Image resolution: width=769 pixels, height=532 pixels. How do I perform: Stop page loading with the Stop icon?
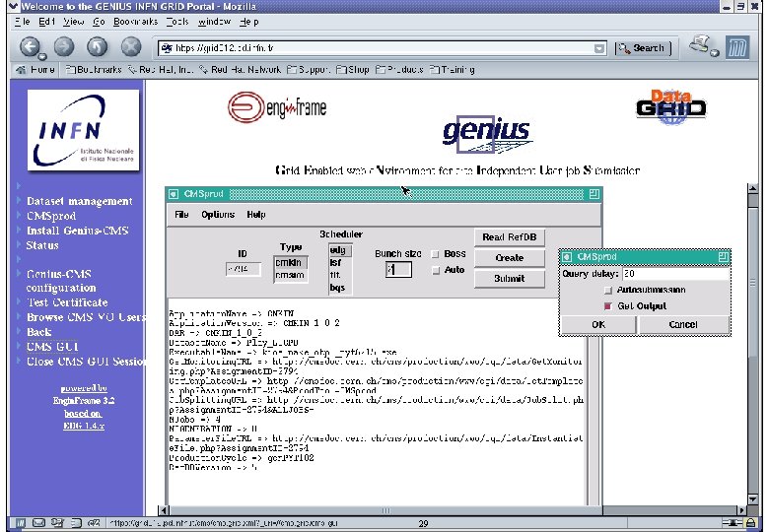coord(131,47)
